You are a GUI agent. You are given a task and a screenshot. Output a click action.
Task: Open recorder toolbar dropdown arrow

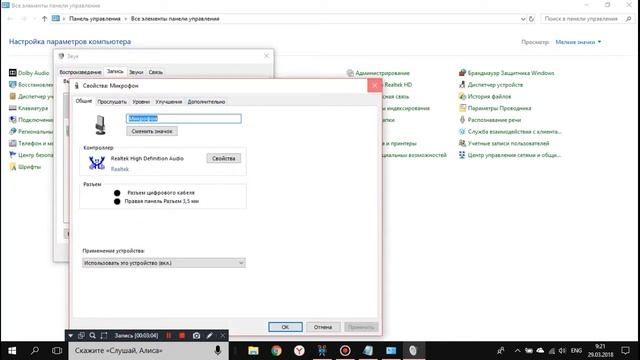71,336
